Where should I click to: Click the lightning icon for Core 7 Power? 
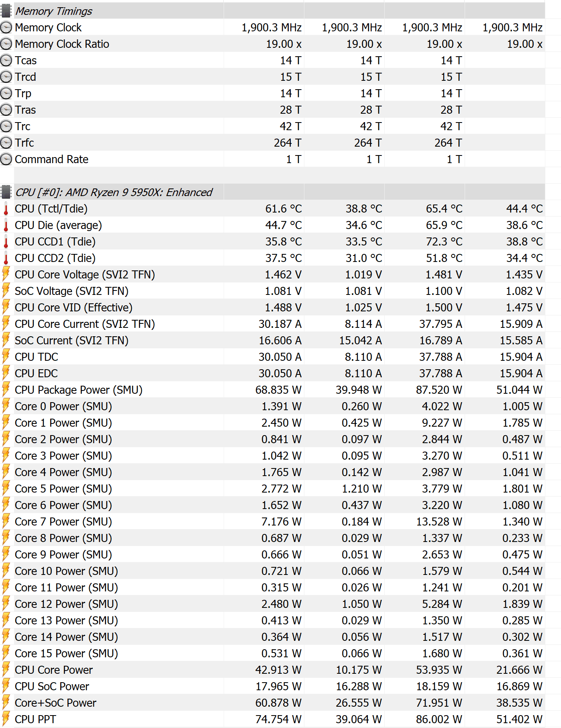click(x=6, y=521)
